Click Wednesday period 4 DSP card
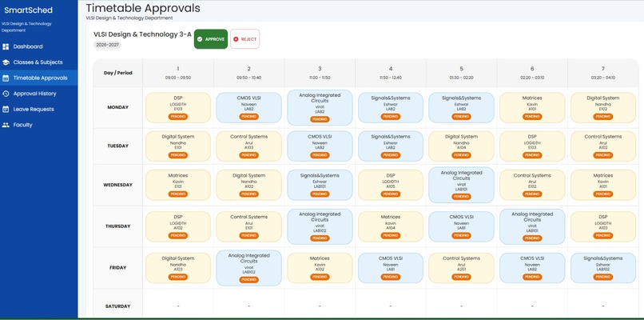The width and height of the screenshot is (644, 320). pos(391,185)
